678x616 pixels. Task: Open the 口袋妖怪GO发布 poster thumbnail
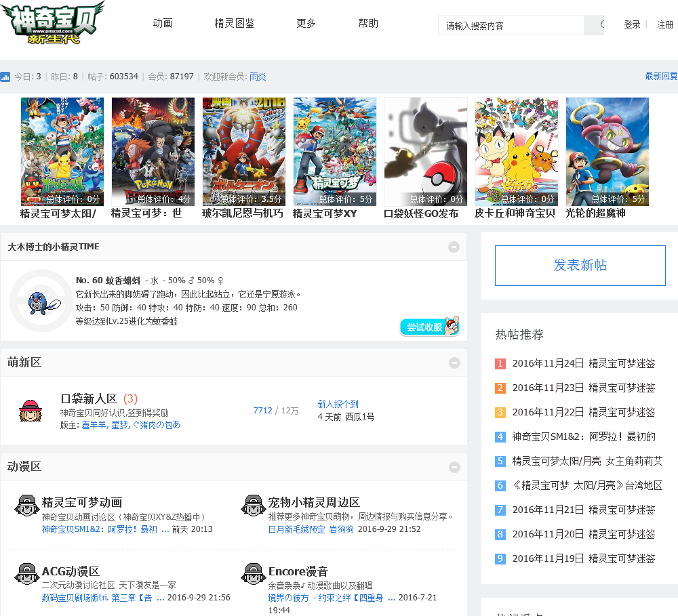pos(426,151)
